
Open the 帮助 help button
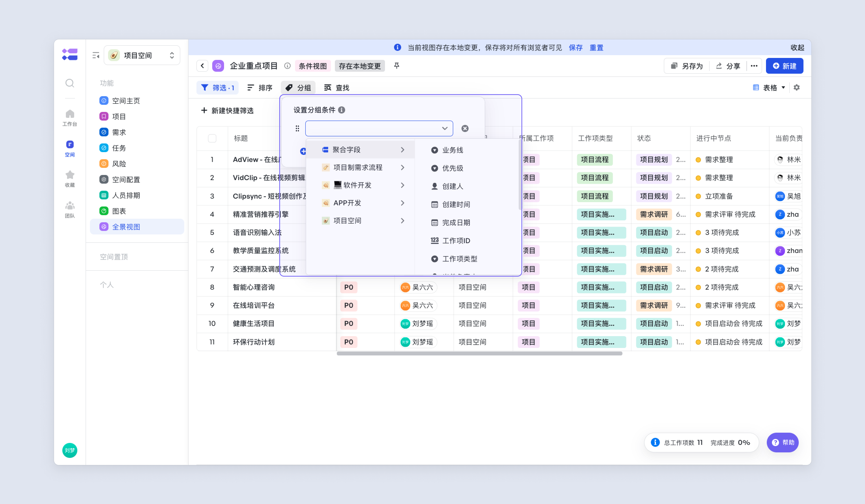pyautogui.click(x=783, y=442)
